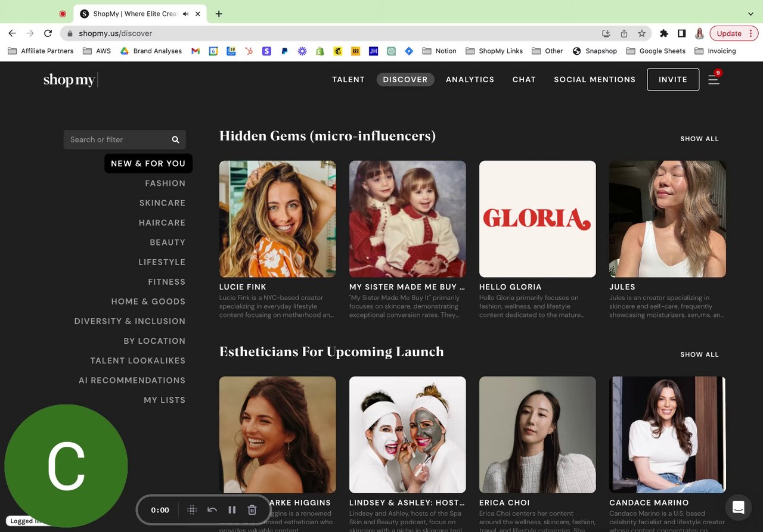Show all Hidden Gems micro-influencers
The image size is (763, 532).
[699, 139]
